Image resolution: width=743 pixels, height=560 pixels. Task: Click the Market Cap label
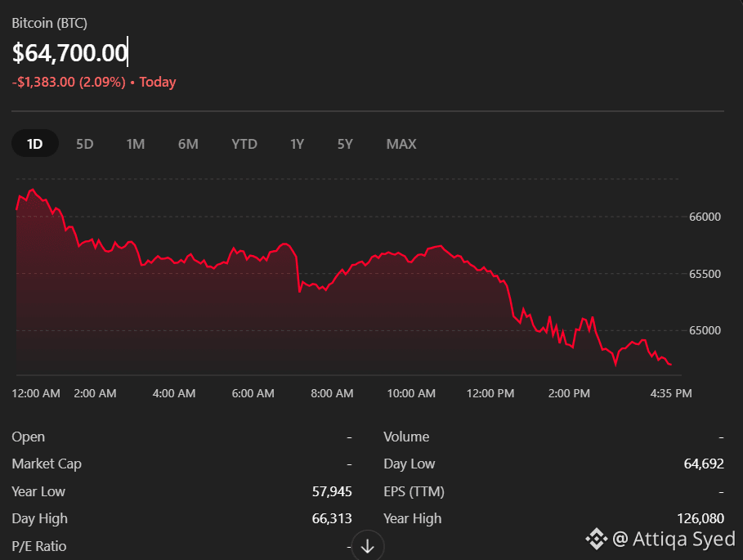[47, 464]
